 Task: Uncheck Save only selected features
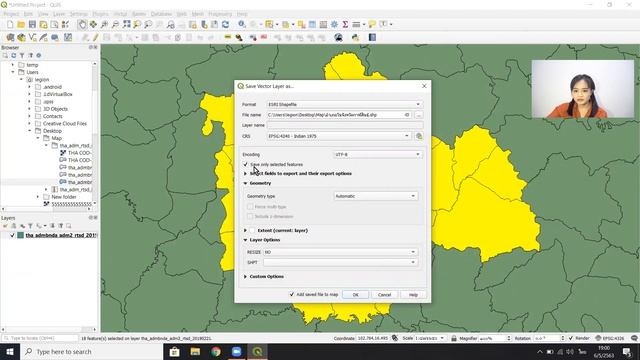246,164
